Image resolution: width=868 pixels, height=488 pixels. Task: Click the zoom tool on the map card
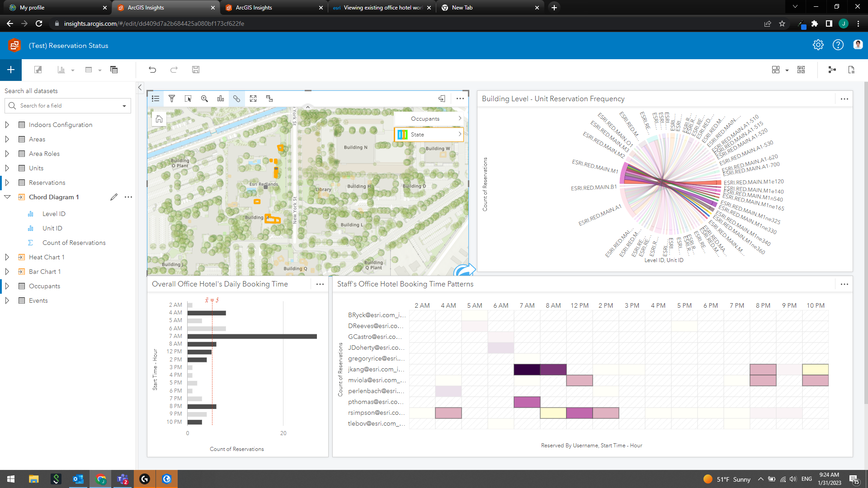pos(204,99)
